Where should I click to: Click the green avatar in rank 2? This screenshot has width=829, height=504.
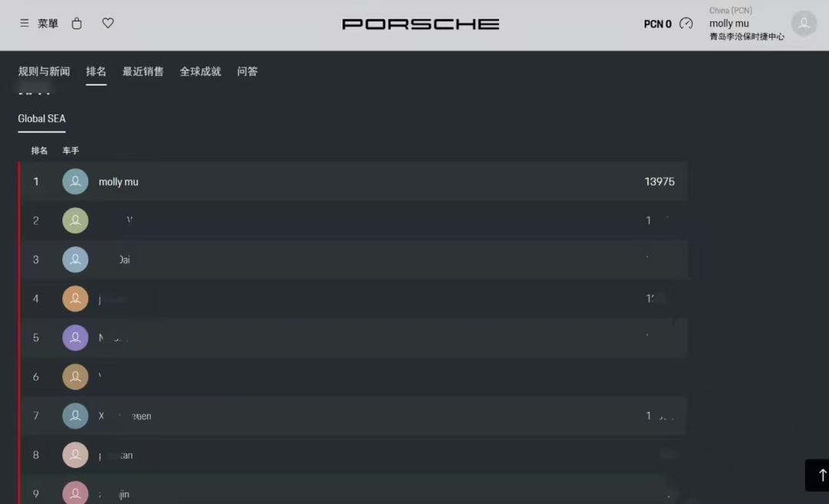click(x=75, y=220)
